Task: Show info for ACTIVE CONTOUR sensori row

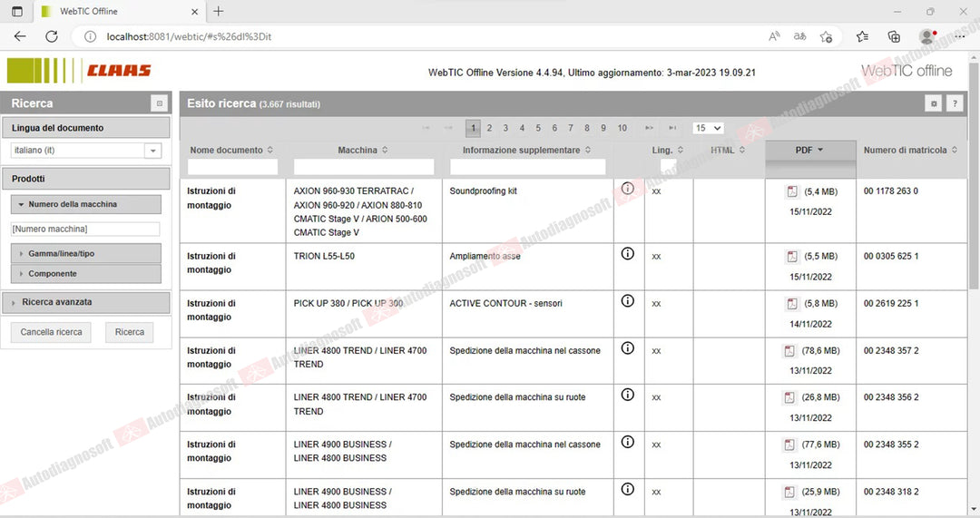Action: point(628,301)
